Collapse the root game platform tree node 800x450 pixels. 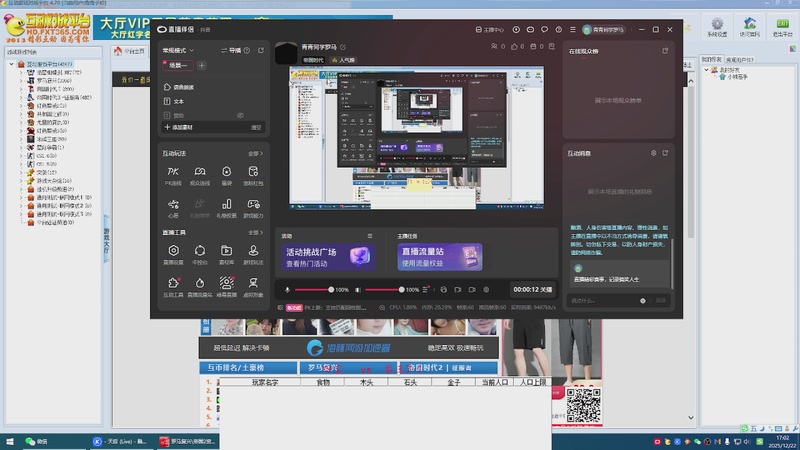tap(11, 64)
